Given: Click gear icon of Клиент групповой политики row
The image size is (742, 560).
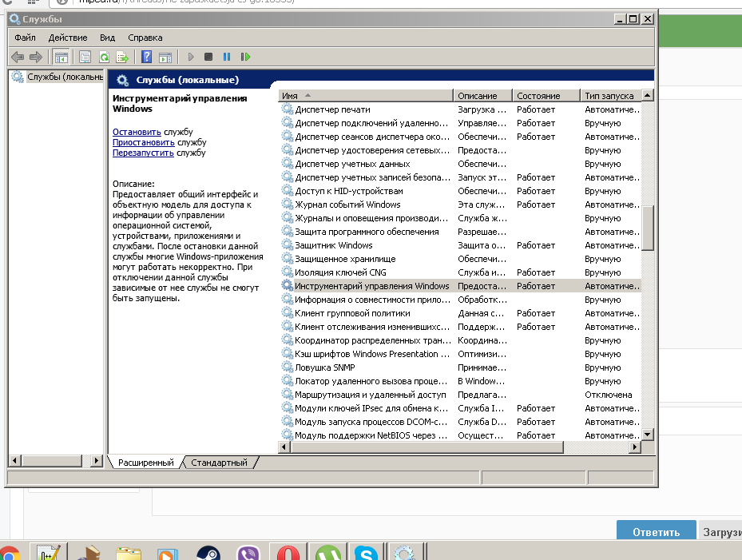Looking at the screenshot, I should pyautogui.click(x=287, y=313).
